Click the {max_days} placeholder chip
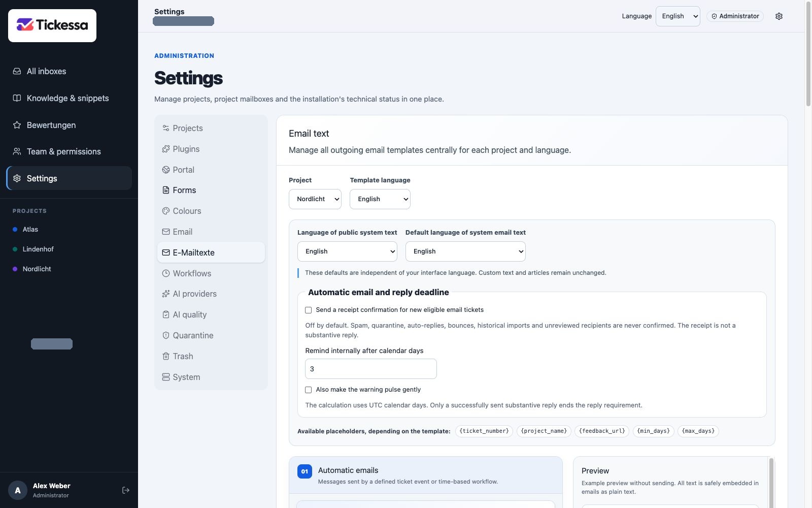 (698, 431)
